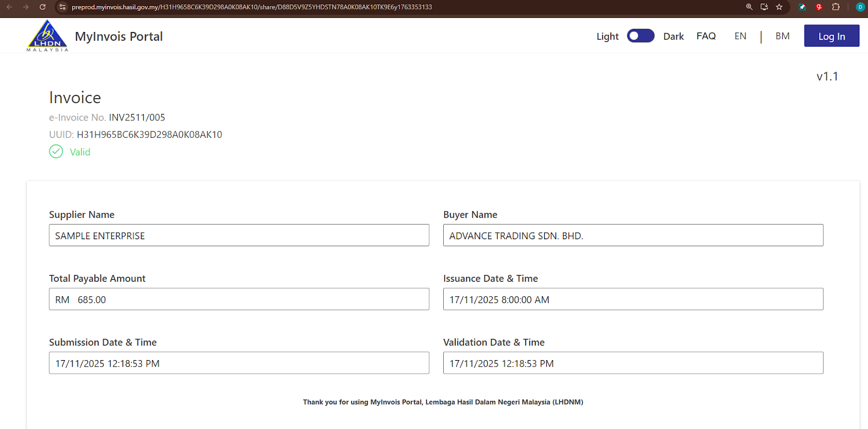
Task: Go back using the browser back arrow
Action: [x=9, y=7]
